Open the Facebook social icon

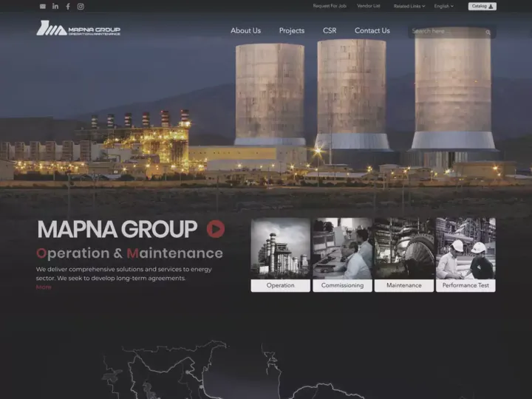[x=68, y=7]
